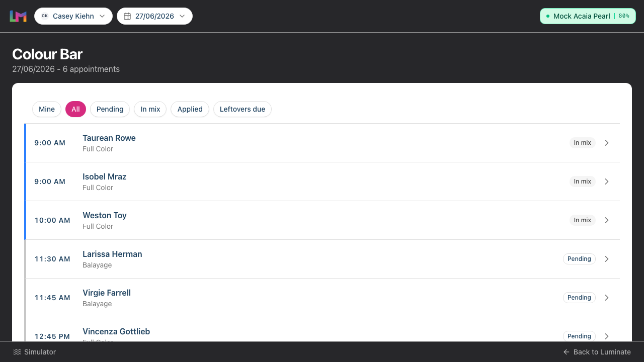Toggle the Mine filter chip
644x362 pixels.
pyautogui.click(x=47, y=109)
